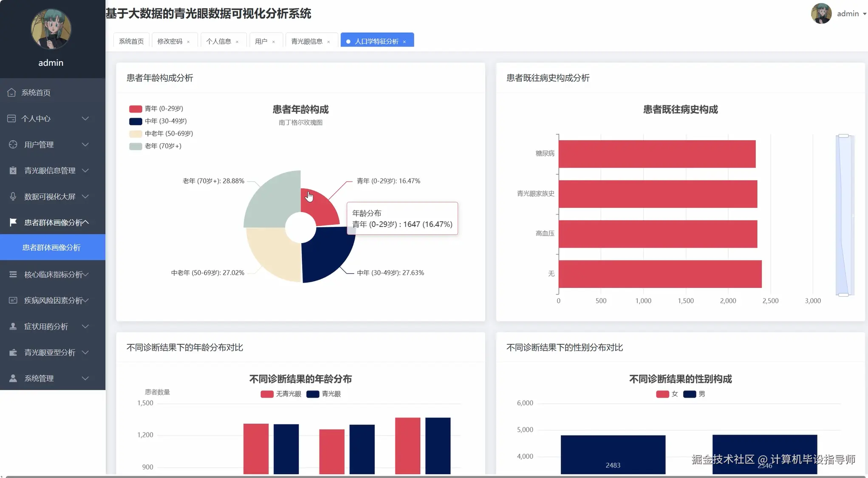
Task: Expand the 核心临床指标分析 menu chevron
Action: click(x=85, y=274)
